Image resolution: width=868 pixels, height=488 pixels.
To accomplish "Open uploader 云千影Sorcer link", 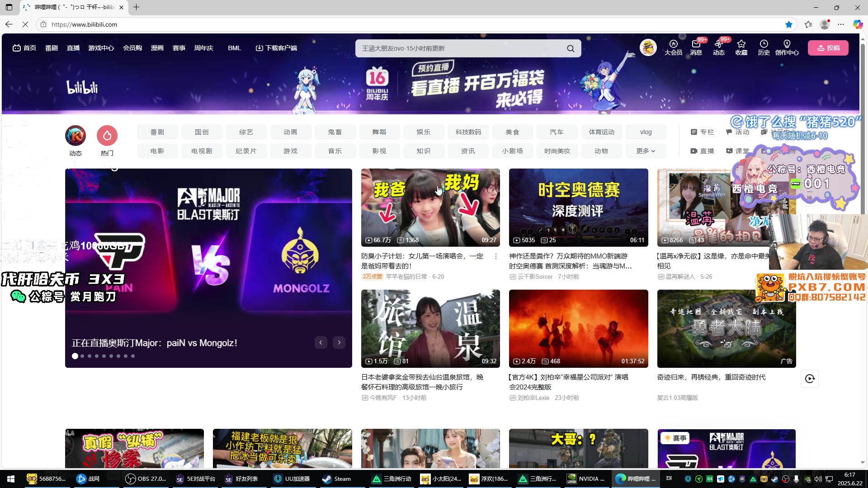I will [535, 277].
